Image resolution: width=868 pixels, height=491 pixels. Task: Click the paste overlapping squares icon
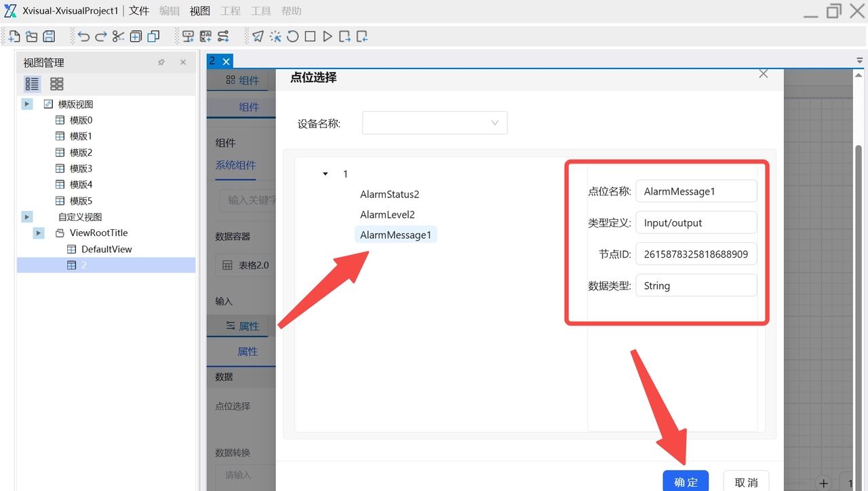[154, 37]
